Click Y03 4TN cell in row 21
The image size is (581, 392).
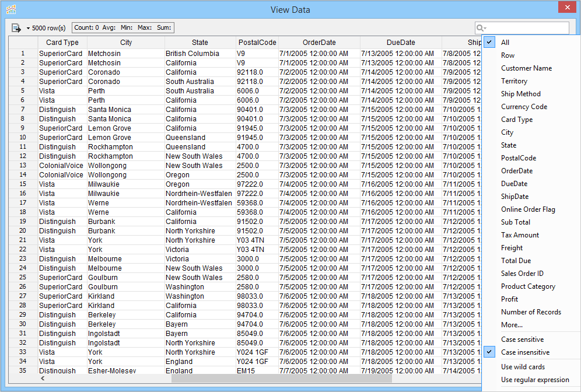coord(257,240)
